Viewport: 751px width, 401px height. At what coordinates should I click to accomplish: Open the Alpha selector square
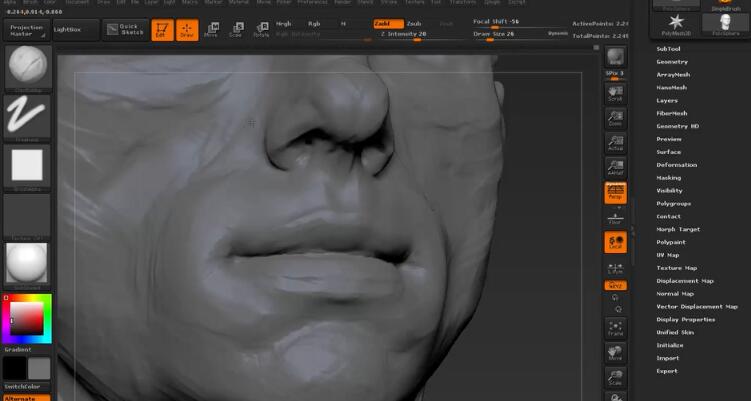coord(27,166)
